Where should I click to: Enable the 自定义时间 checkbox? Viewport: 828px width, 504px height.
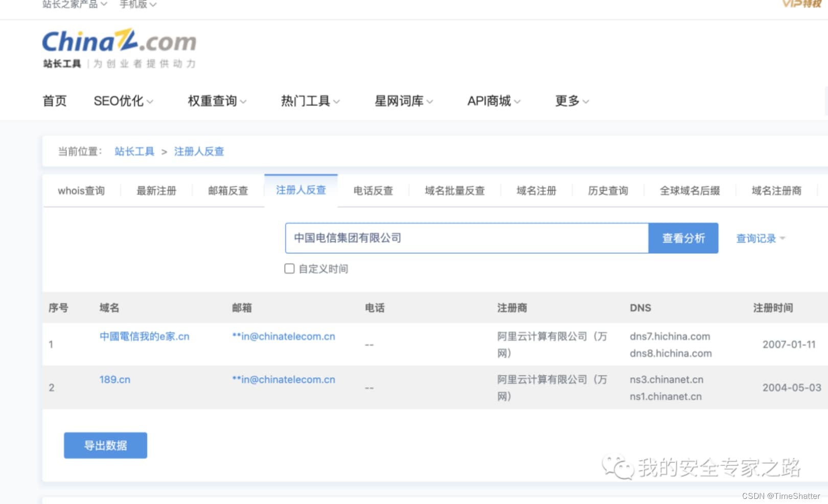point(289,269)
